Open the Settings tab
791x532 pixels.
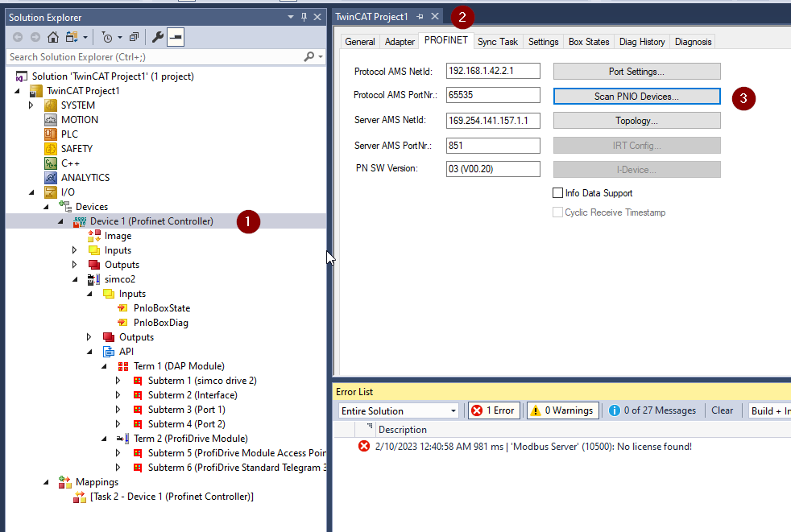(543, 42)
